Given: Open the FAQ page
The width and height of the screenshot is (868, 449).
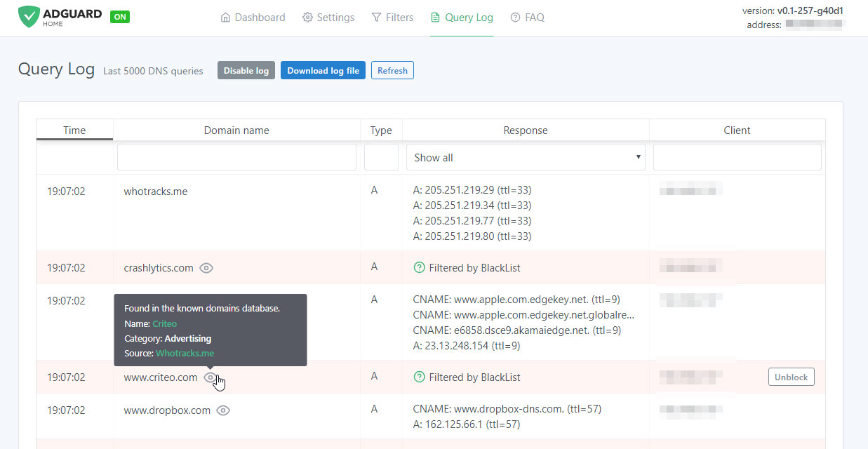Looking at the screenshot, I should [x=527, y=18].
